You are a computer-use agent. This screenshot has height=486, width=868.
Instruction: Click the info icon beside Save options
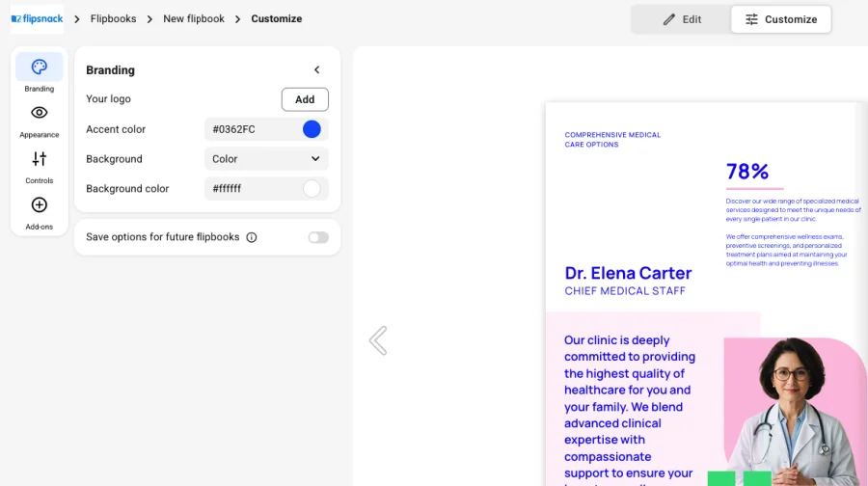(x=252, y=237)
